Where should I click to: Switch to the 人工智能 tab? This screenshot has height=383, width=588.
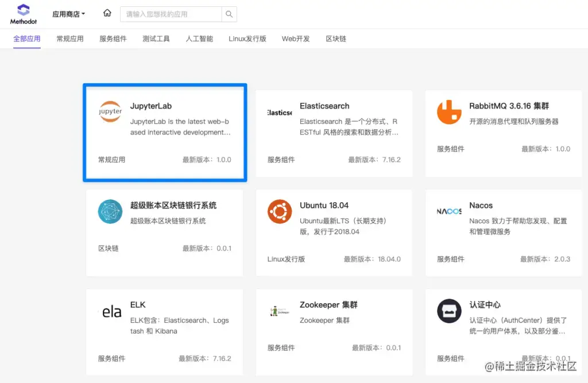pyautogui.click(x=199, y=38)
